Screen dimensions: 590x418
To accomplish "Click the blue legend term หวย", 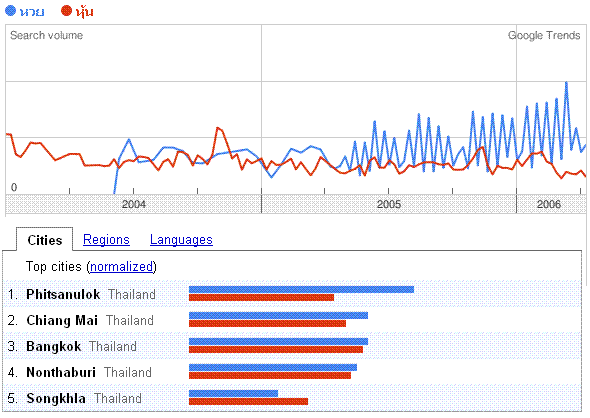I will pyautogui.click(x=32, y=12).
